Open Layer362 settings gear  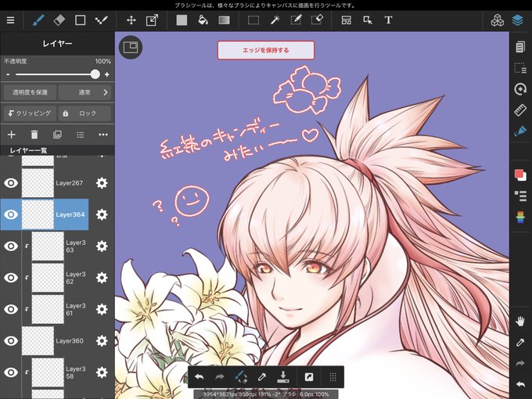pyautogui.click(x=102, y=278)
